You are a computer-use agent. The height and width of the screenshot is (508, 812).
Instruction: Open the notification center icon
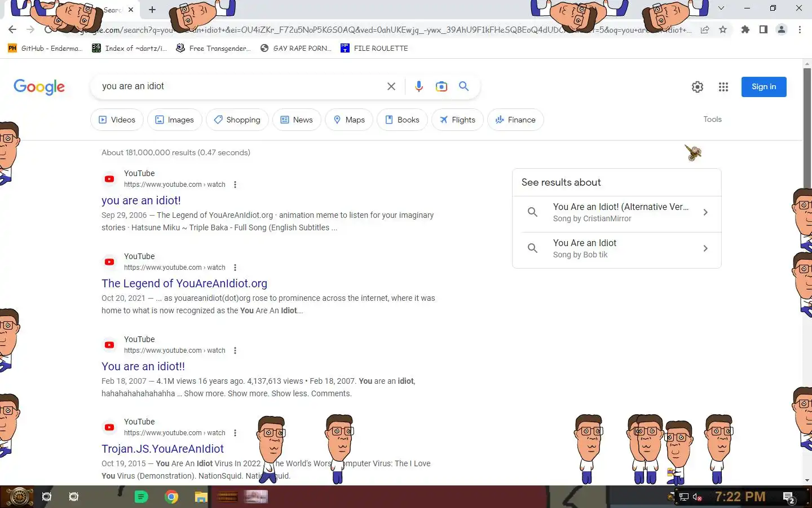(x=789, y=497)
